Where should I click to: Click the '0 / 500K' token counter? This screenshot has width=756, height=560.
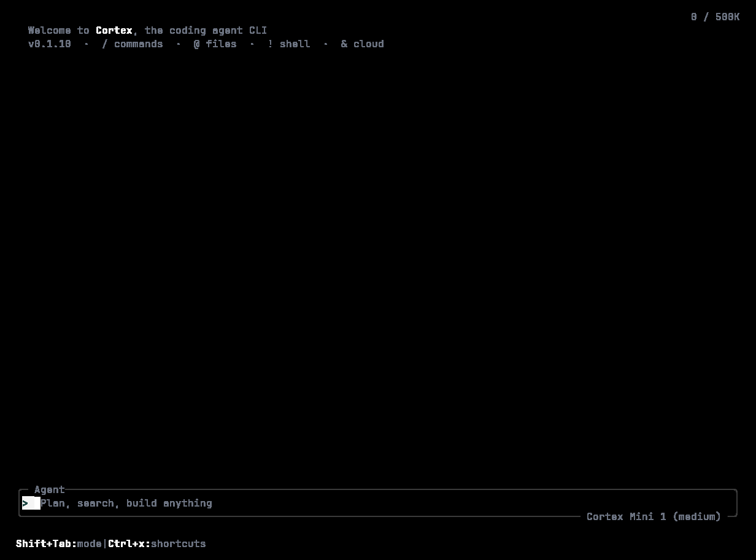click(715, 17)
